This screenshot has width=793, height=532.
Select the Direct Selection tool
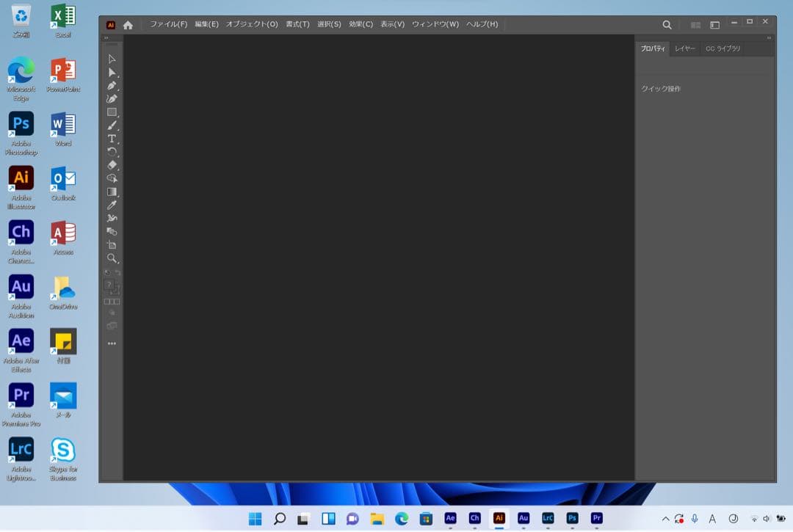[112, 72]
